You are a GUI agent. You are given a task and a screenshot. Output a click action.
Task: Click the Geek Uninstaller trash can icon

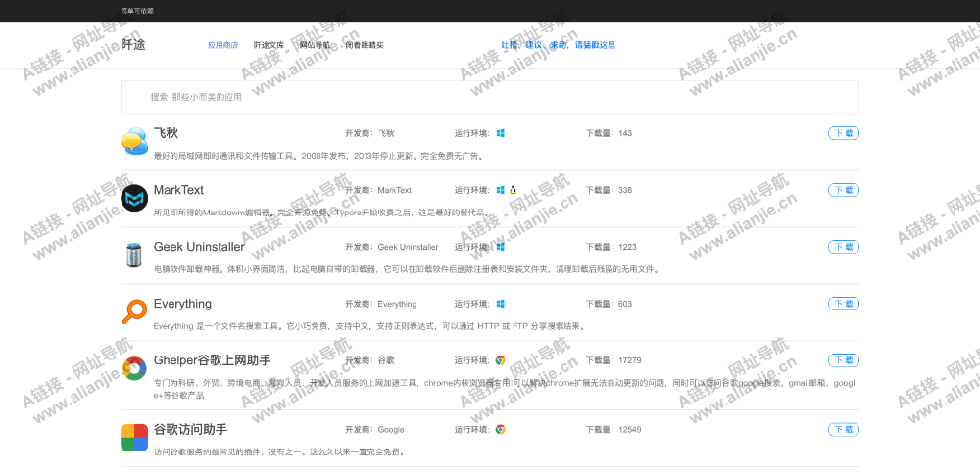(x=134, y=255)
